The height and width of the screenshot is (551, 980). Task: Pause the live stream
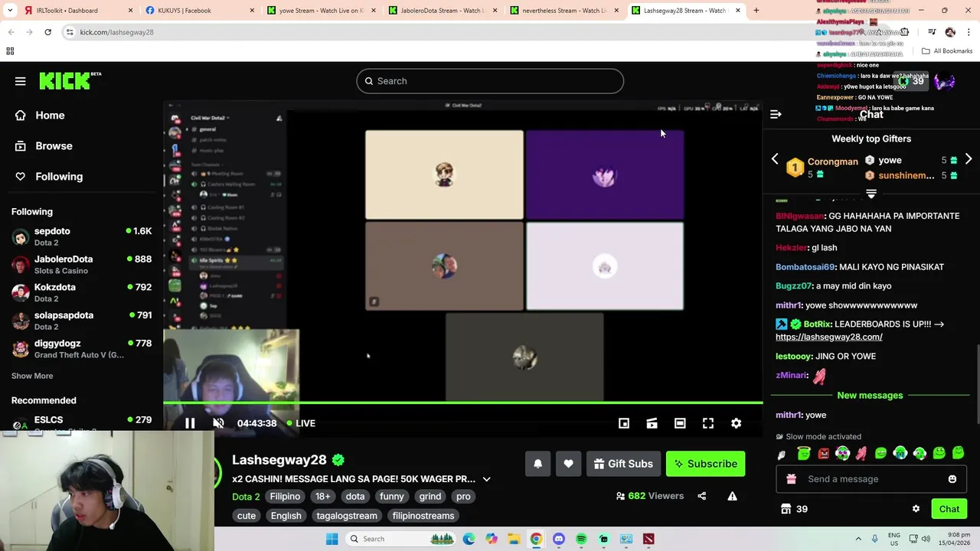[190, 423]
